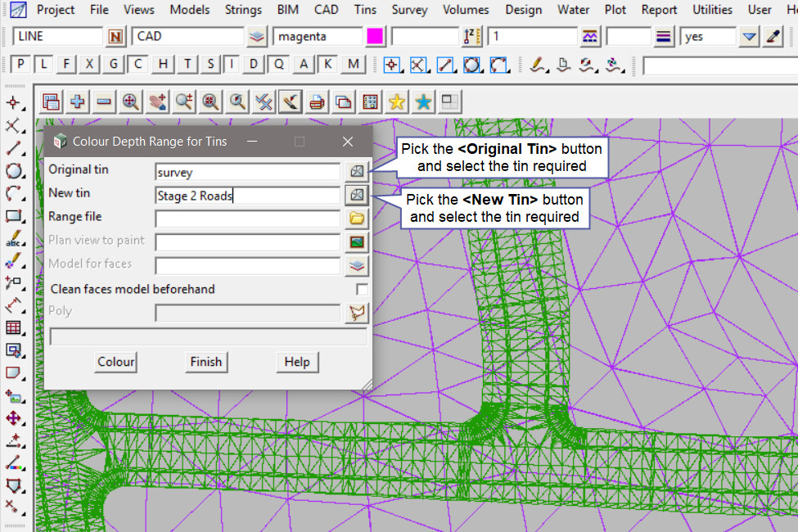Click the New tin pick button
Screen dimensions: 798x532
tap(356, 195)
